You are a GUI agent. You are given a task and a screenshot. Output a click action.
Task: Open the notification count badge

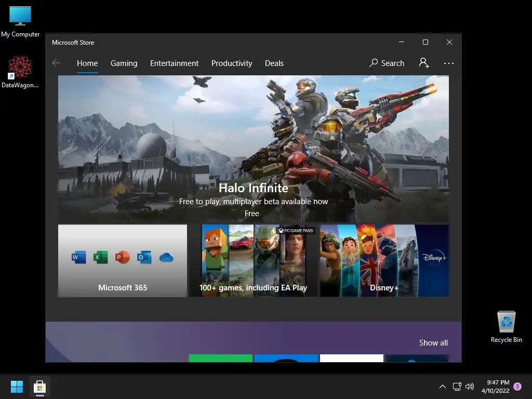[517, 387]
